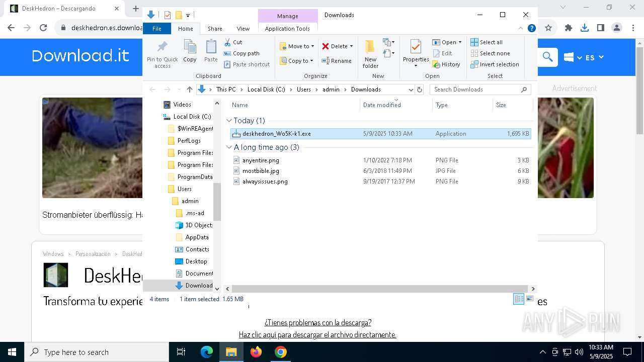Refresh the Downloads folder view
The width and height of the screenshot is (644, 362).
tap(420, 89)
